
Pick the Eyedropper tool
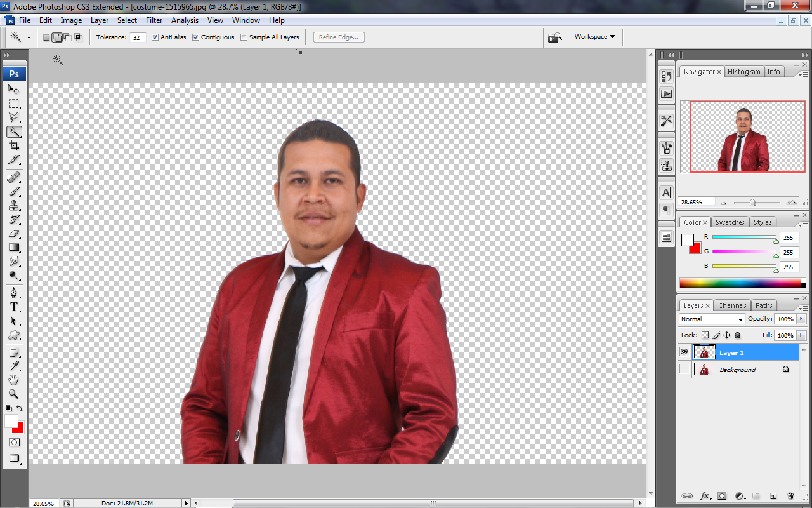click(x=15, y=365)
